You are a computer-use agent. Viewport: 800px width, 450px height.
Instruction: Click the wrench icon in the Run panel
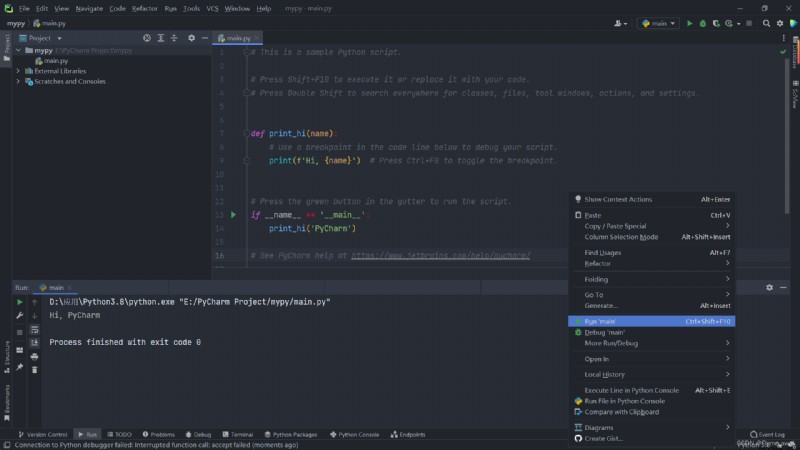(19, 315)
